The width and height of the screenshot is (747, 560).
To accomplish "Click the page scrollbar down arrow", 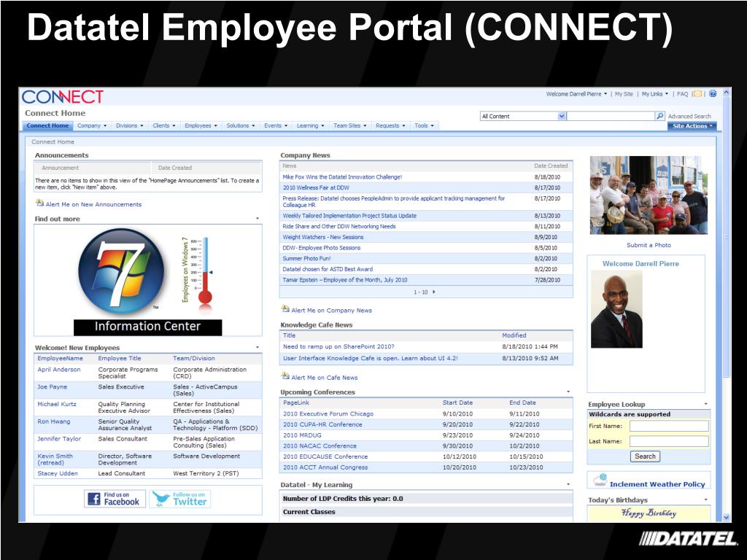I will 726,517.
